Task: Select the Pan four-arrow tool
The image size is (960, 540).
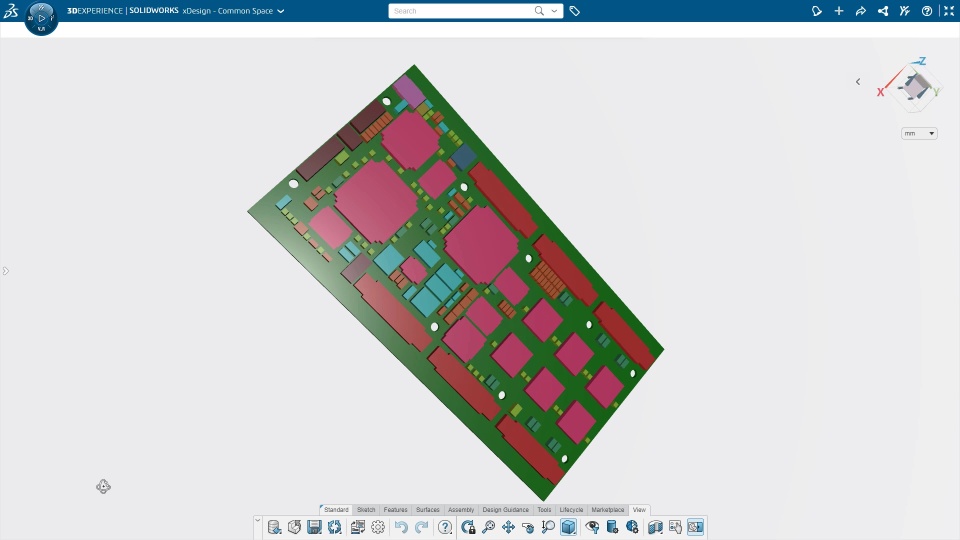Action: [508, 527]
